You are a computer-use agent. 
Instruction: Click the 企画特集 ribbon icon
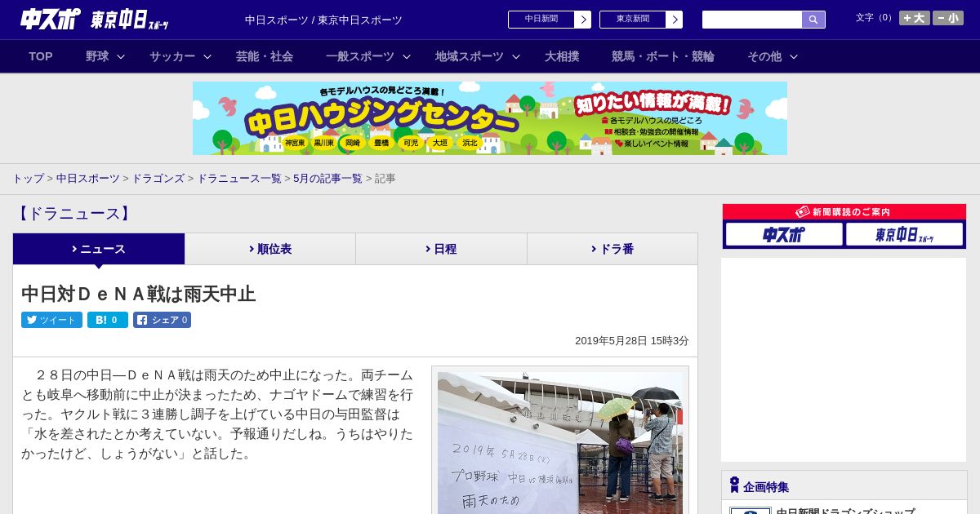click(x=734, y=485)
